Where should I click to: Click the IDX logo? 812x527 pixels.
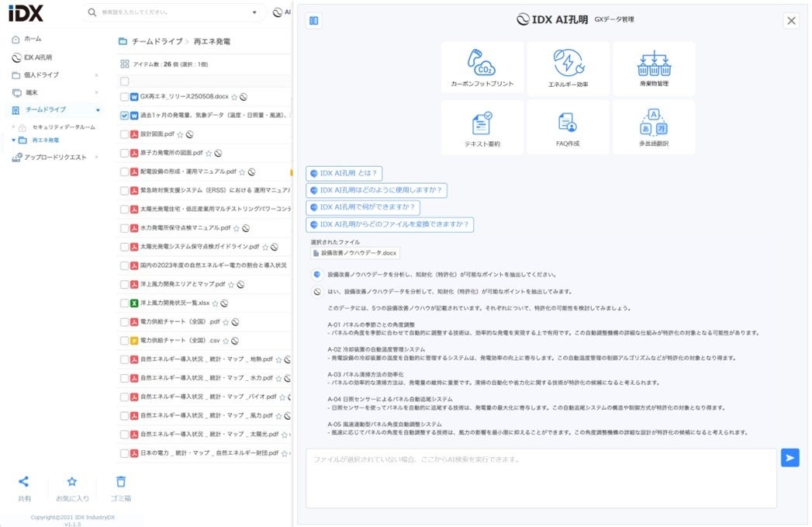click(x=26, y=12)
